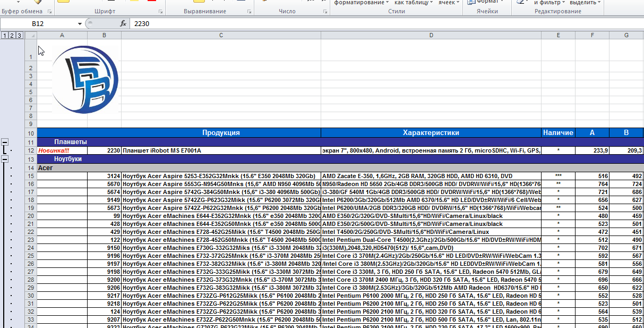The width and height of the screenshot is (644, 328).
Task: Select the Ноутбуки section row
Action: (340, 159)
